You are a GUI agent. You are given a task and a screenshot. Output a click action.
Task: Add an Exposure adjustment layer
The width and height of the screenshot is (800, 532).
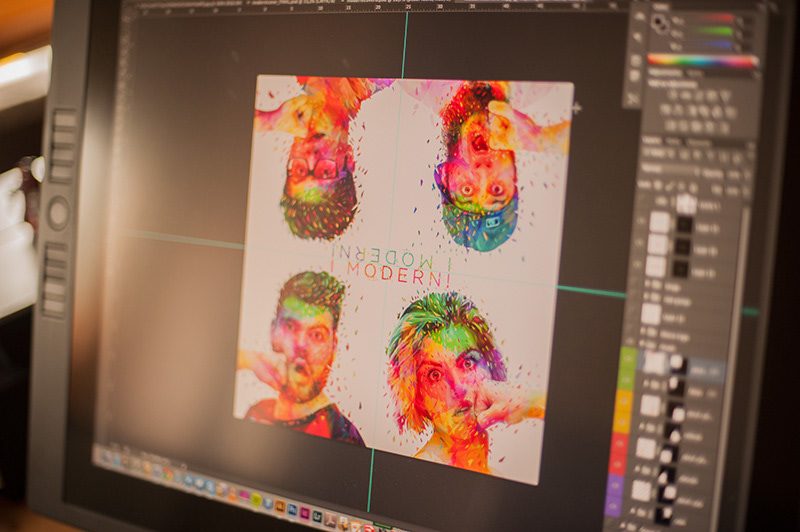point(711,95)
